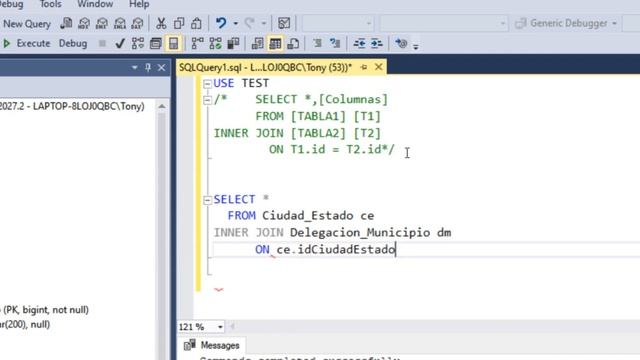640x360 pixels.
Task: Select the (PK, bigint, not null) column
Action: 44,310
